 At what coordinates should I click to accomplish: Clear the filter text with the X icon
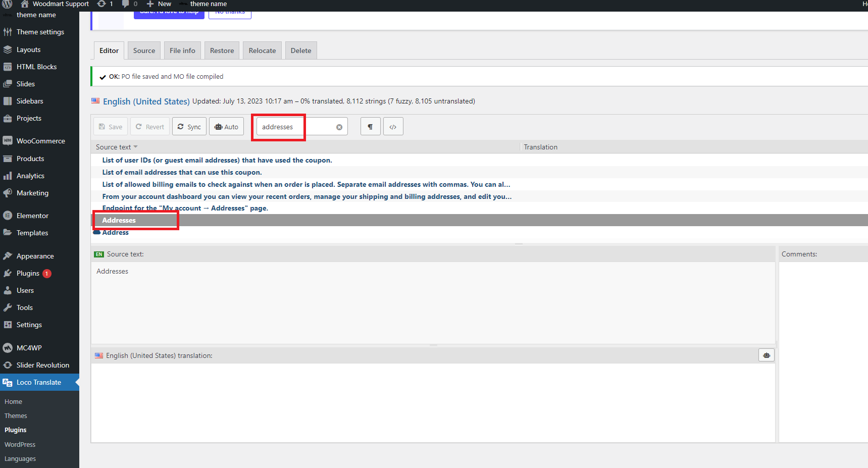coord(339,127)
